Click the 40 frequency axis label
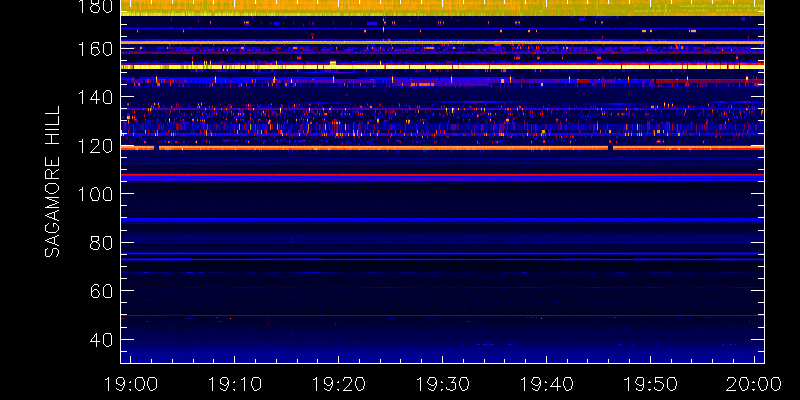This screenshot has width=800, height=400. pyautogui.click(x=102, y=340)
